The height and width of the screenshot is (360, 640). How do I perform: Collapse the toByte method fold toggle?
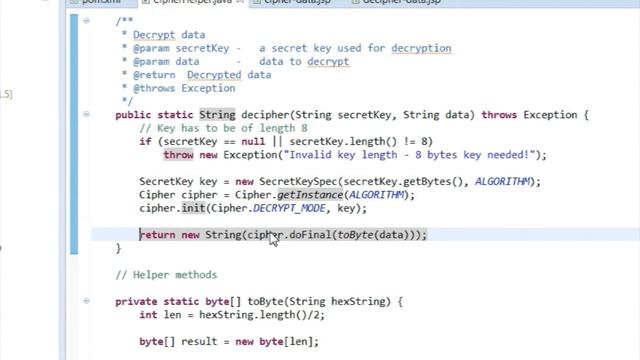pos(86,301)
